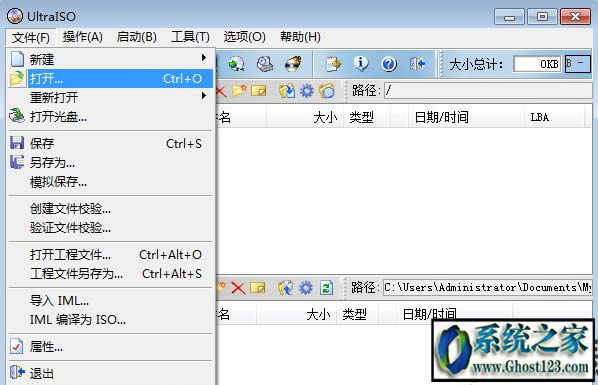Click the disc icon beside 打开光盘

click(x=17, y=115)
